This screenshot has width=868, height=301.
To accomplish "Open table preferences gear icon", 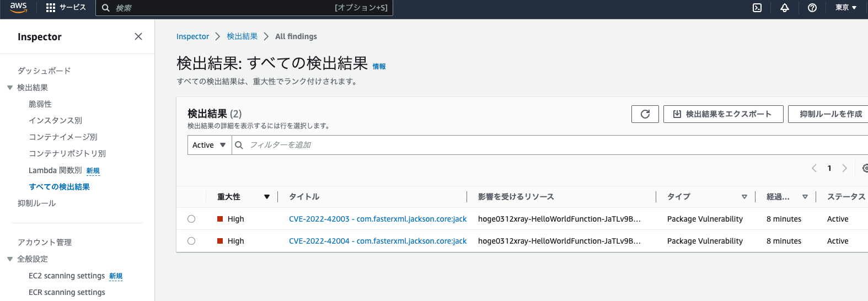I will [865, 168].
